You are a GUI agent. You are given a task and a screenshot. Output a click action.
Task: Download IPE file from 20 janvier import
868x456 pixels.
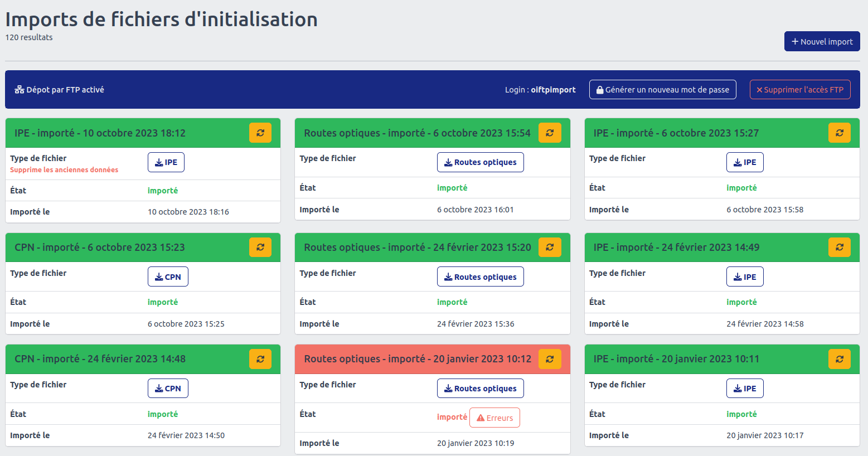pyautogui.click(x=745, y=389)
